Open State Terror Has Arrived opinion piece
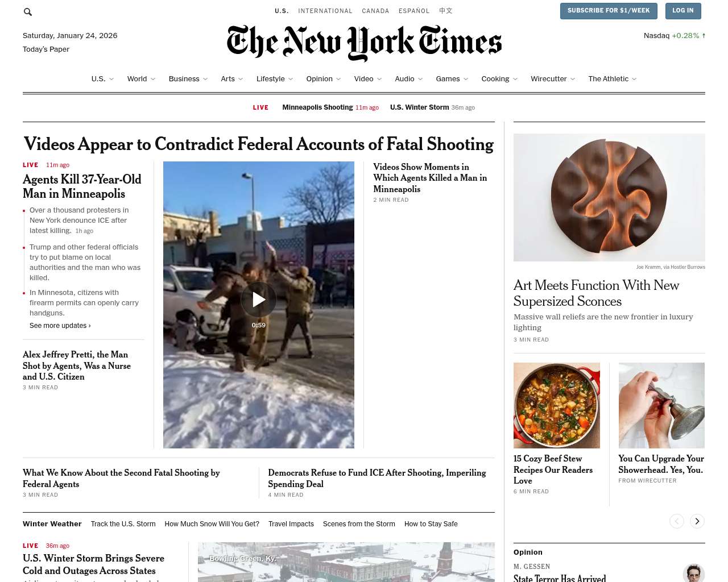728x582 pixels. point(560,578)
